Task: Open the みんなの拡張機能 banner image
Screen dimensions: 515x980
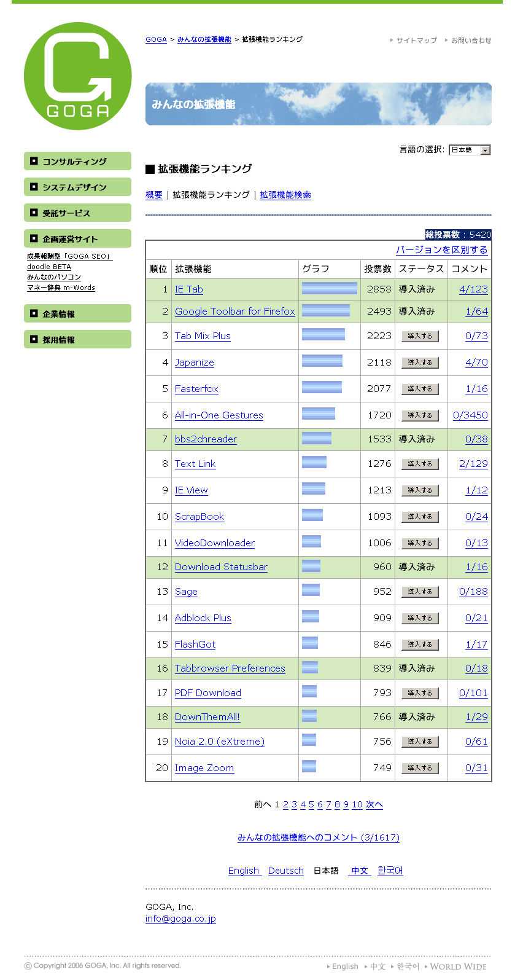Action: coord(318,104)
